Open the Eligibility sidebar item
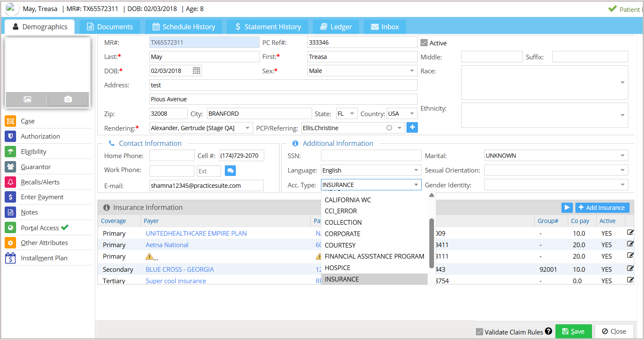The height and width of the screenshot is (340, 644). coord(33,151)
